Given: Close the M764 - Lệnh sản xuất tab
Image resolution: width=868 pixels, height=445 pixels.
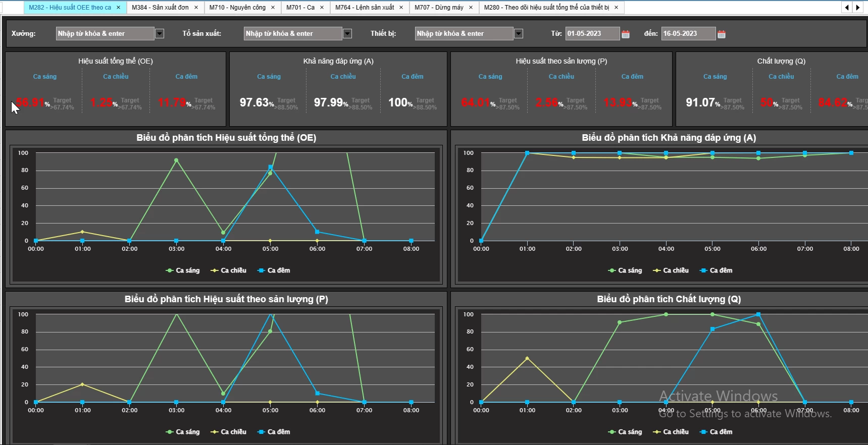Looking at the screenshot, I should 401,8.
